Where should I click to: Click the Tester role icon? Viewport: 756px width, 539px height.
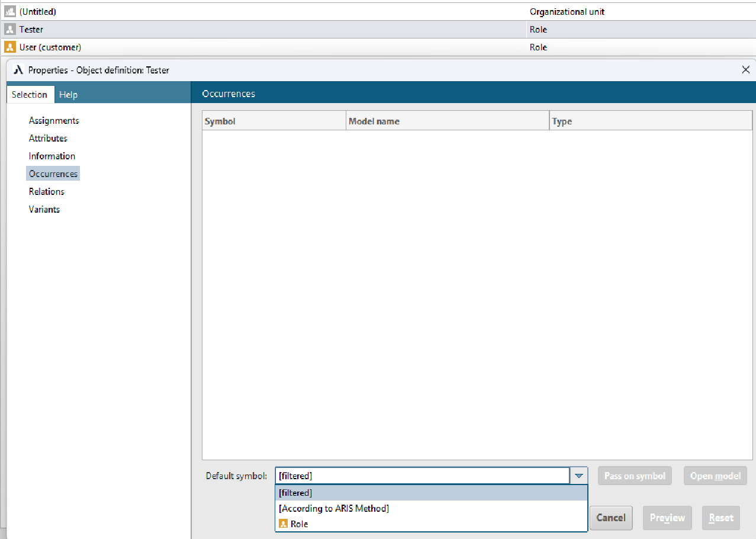click(9, 30)
